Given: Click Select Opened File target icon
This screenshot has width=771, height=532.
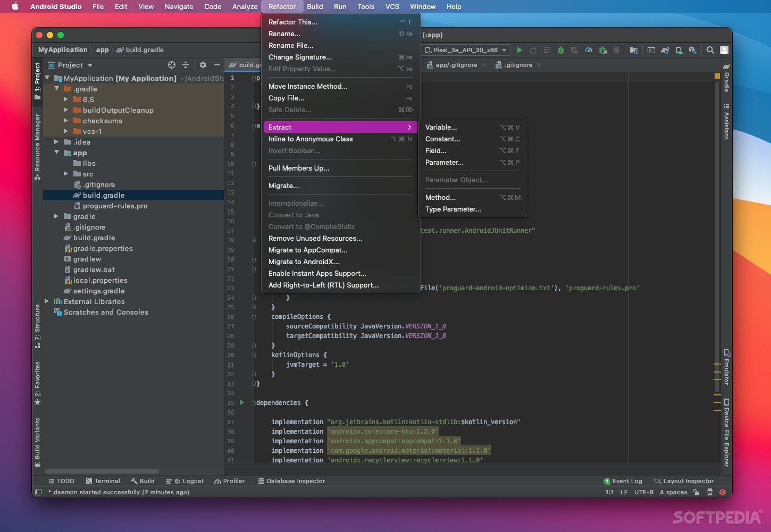Looking at the screenshot, I should click(172, 65).
